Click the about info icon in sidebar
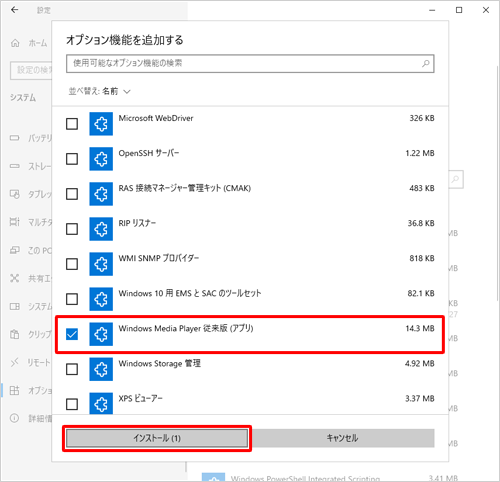 (14, 418)
